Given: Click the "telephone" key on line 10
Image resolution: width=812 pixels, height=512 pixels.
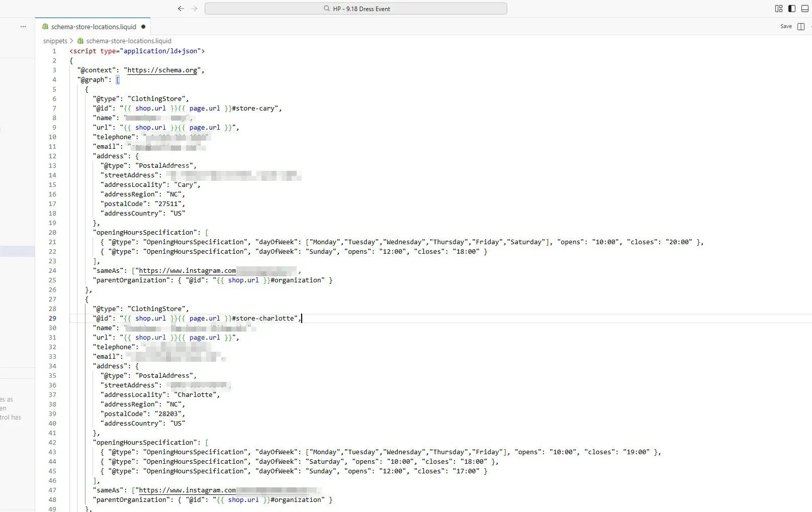Looking at the screenshot, I should (x=114, y=137).
